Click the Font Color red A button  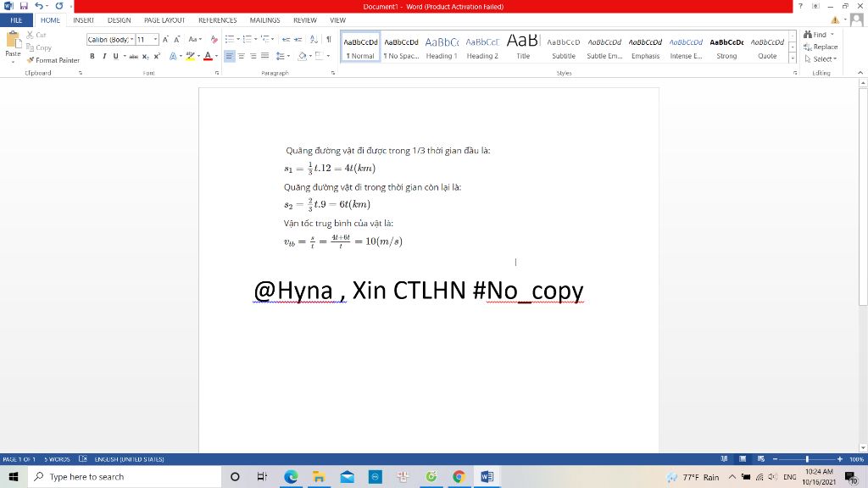[x=209, y=56]
